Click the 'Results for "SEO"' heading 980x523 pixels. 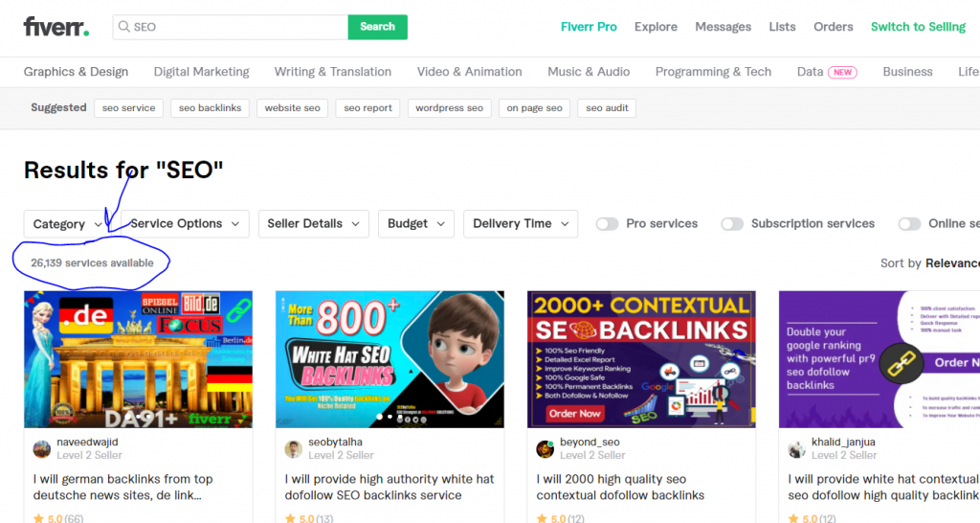(123, 170)
